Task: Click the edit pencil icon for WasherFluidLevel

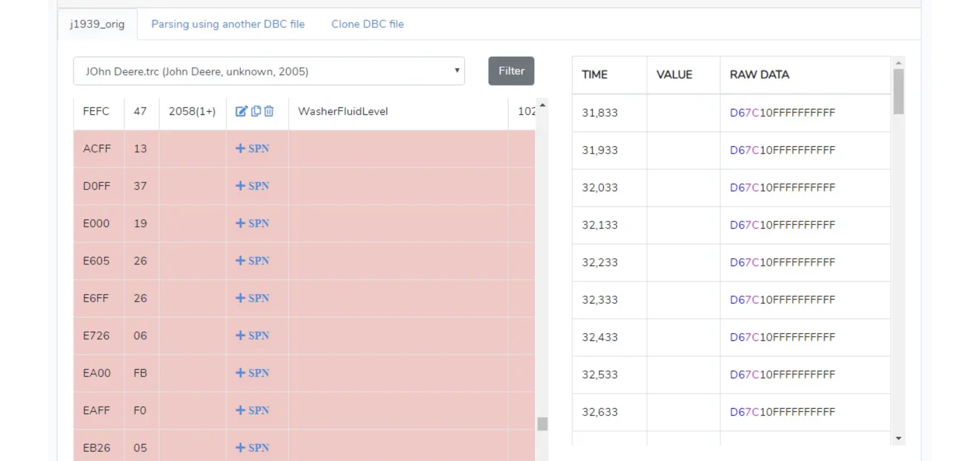Action: (241, 111)
